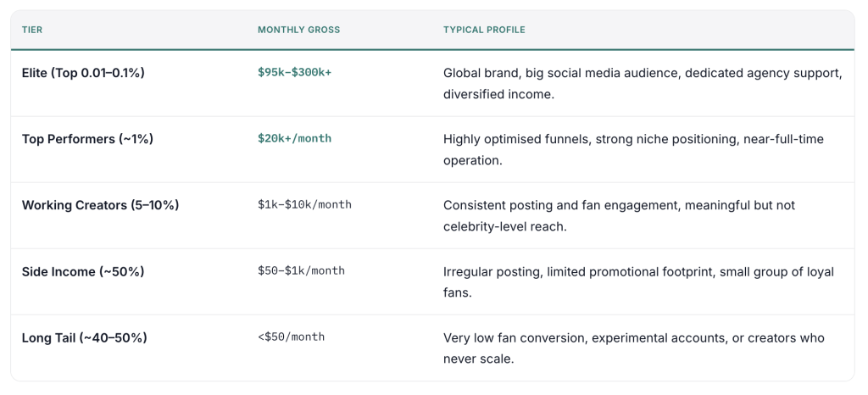The height and width of the screenshot is (395, 868).
Task: Click 'diversified income.' text in Elite row
Action: tap(498, 94)
